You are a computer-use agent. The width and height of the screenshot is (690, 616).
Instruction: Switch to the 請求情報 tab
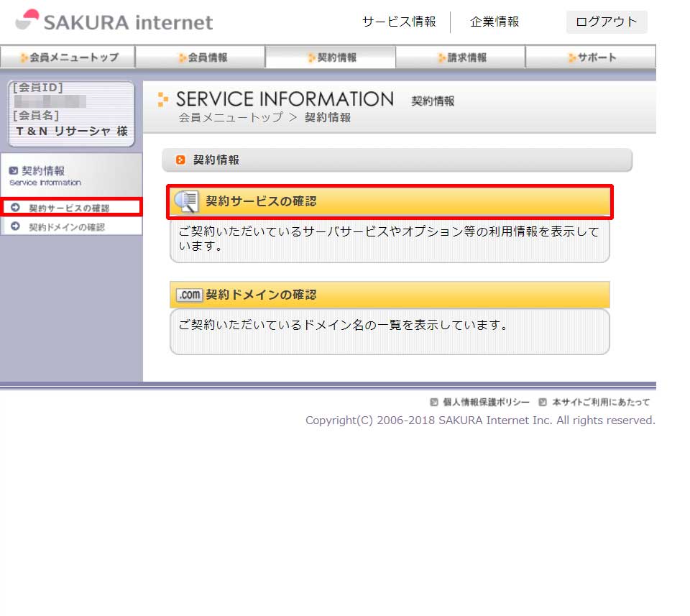(x=461, y=58)
